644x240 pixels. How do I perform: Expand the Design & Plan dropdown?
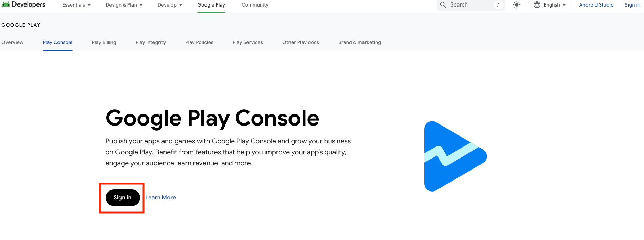pos(124,5)
